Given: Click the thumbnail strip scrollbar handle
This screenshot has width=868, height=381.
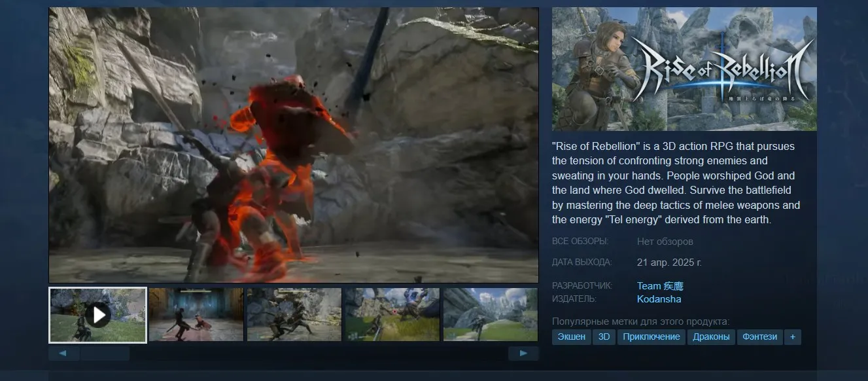Looking at the screenshot, I should 105,354.
